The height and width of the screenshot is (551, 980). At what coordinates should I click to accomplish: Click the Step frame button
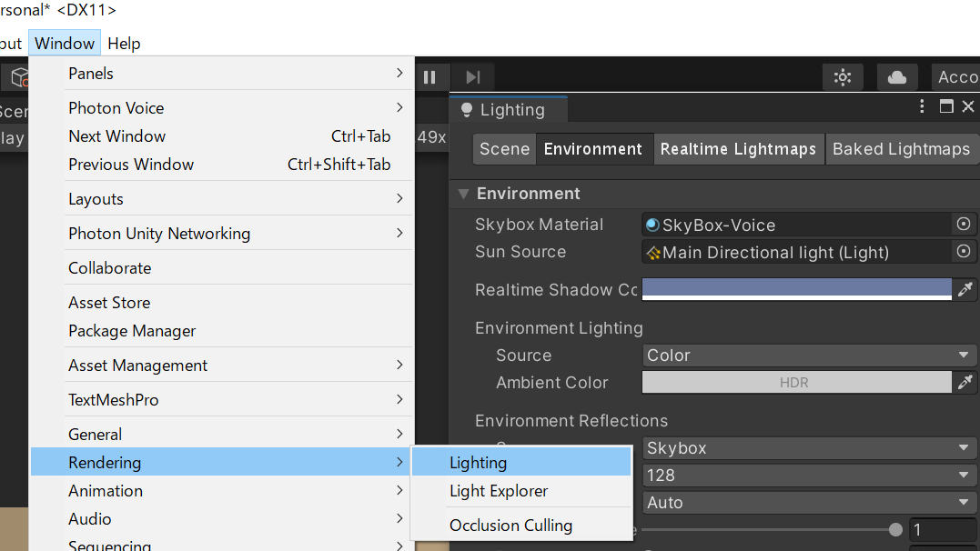coord(473,77)
